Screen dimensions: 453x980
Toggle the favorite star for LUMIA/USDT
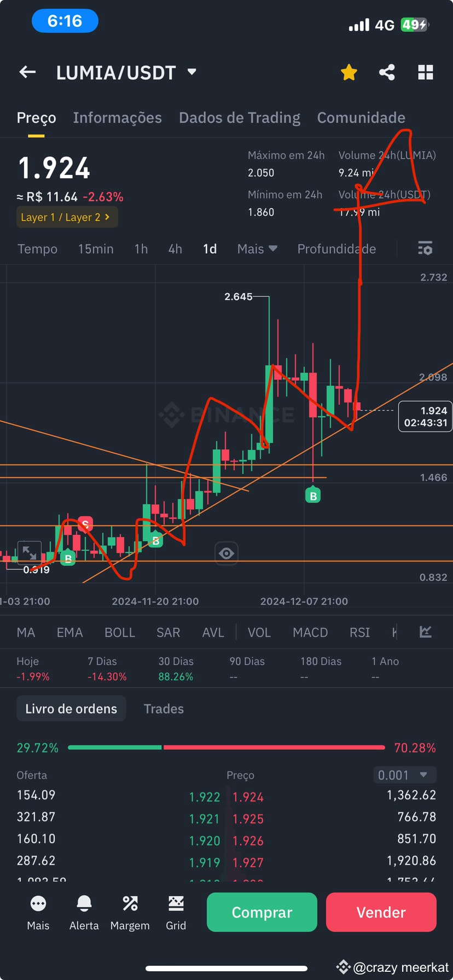(349, 72)
